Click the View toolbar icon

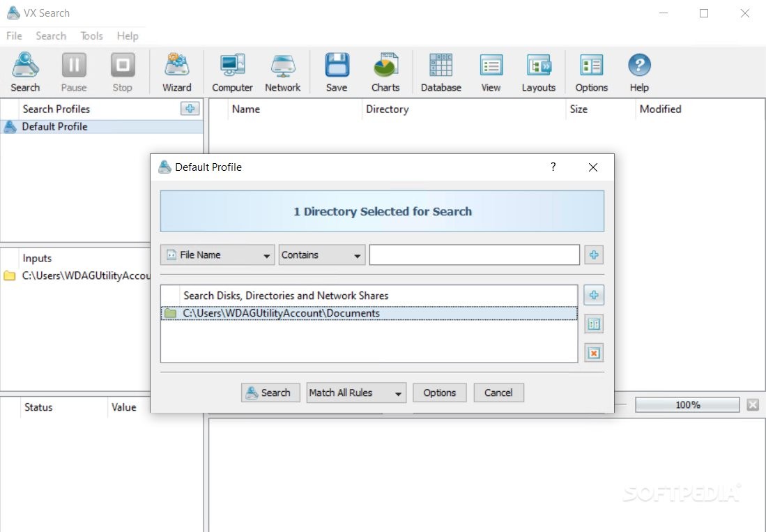[491, 73]
